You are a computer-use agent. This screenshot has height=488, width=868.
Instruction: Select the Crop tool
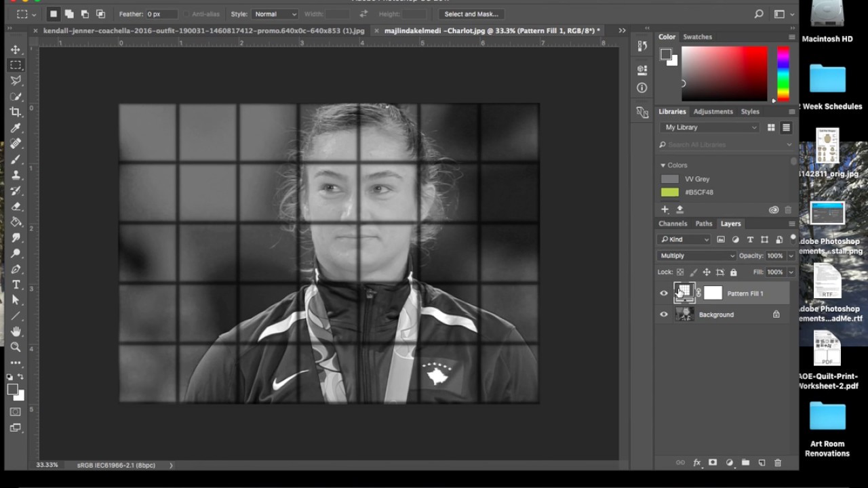(16, 112)
